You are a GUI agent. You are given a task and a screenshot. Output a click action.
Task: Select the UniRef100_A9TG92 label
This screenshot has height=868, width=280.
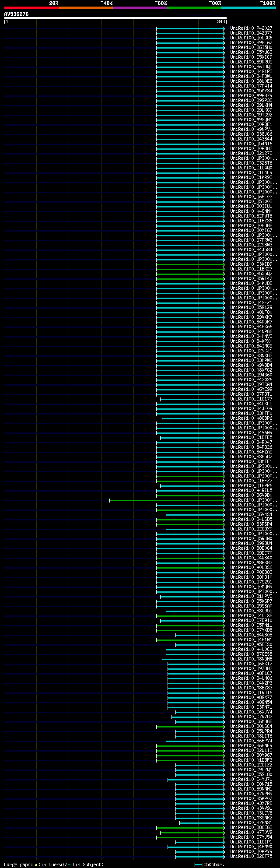coord(251,115)
